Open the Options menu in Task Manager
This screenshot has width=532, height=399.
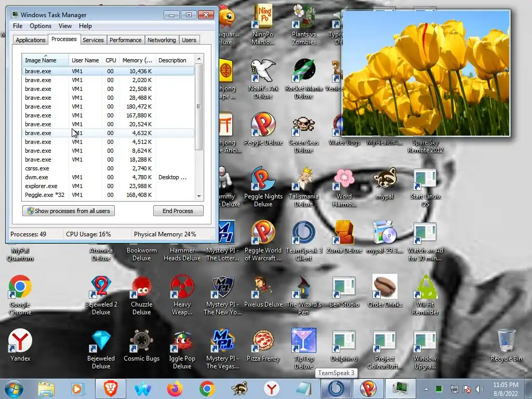coord(41,26)
